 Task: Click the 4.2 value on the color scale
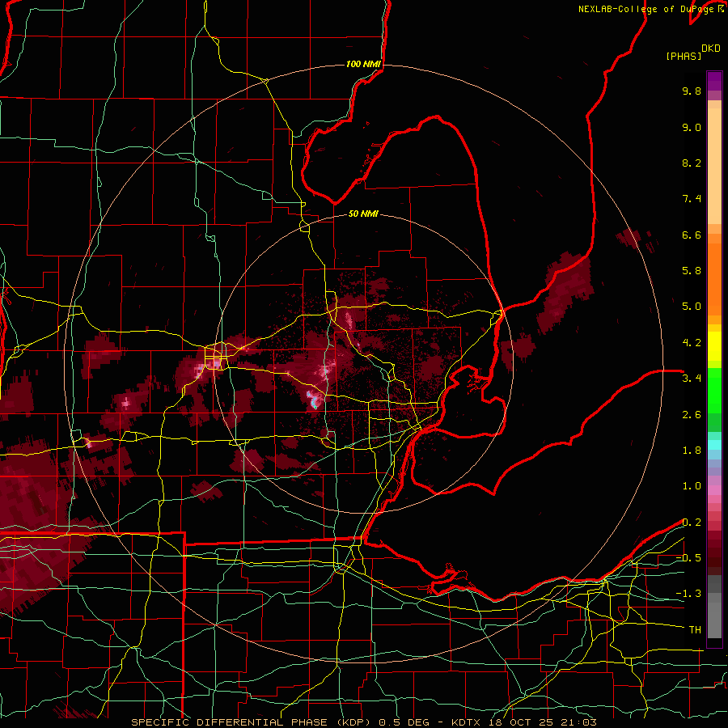point(692,343)
